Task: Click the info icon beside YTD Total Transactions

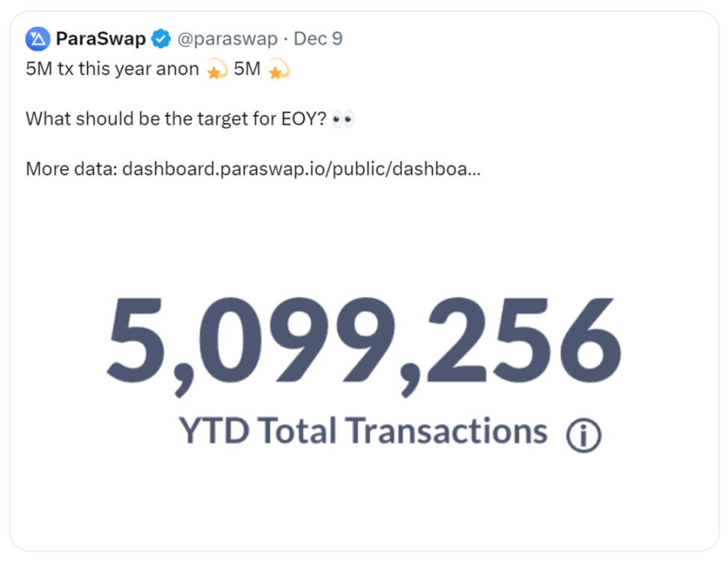Action: [x=583, y=435]
